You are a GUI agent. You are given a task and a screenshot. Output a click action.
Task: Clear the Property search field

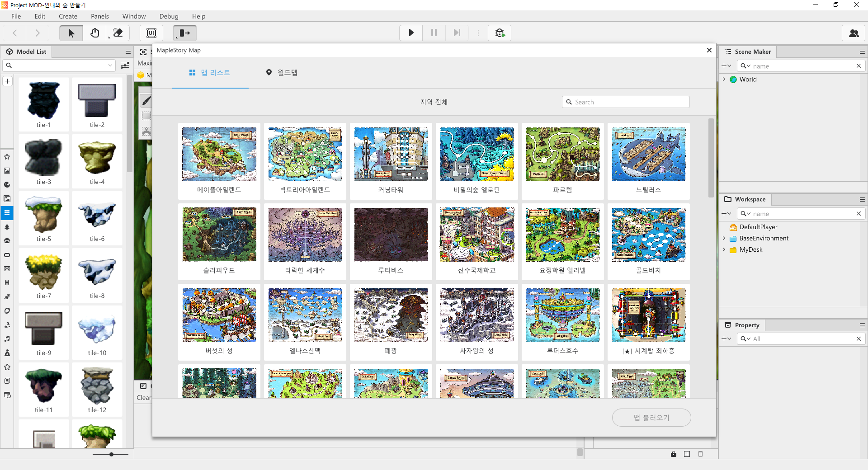(x=859, y=339)
